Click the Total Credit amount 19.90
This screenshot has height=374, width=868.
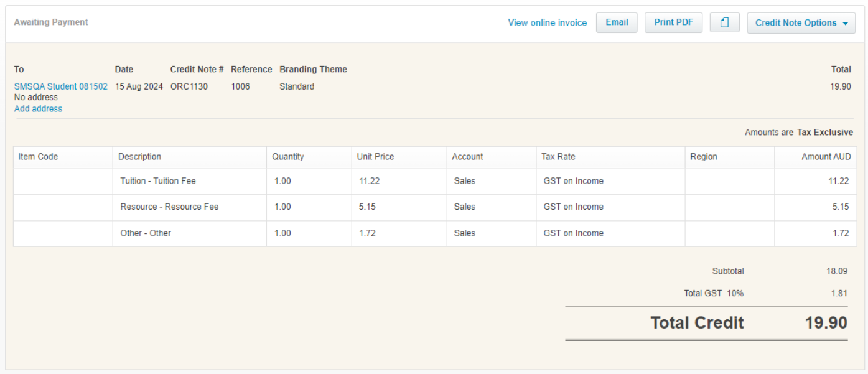(x=826, y=322)
